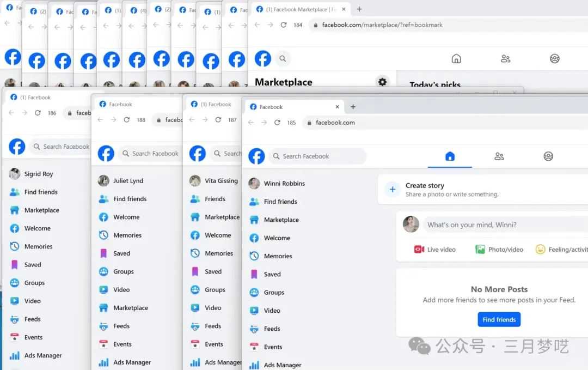
Task: Open Memories in Juliet Lynd's sidebar
Action: (x=120, y=235)
